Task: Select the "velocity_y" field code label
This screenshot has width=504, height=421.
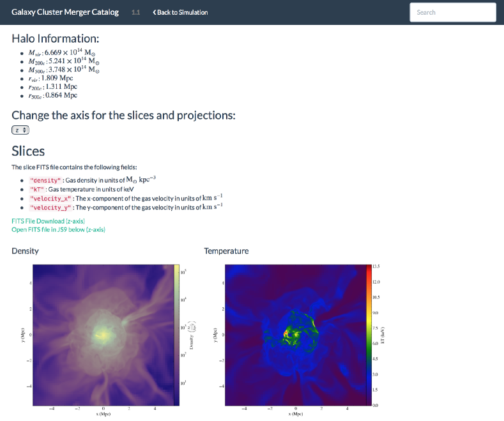Action: point(50,207)
